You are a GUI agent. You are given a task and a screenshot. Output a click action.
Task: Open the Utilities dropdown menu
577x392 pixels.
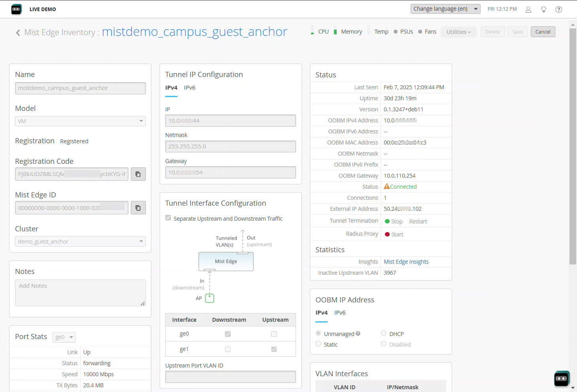point(458,32)
